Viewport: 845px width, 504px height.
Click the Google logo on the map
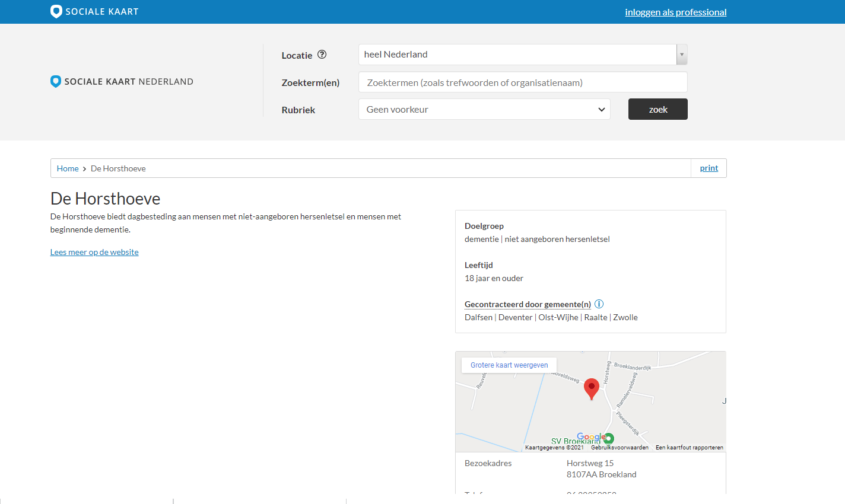click(589, 436)
